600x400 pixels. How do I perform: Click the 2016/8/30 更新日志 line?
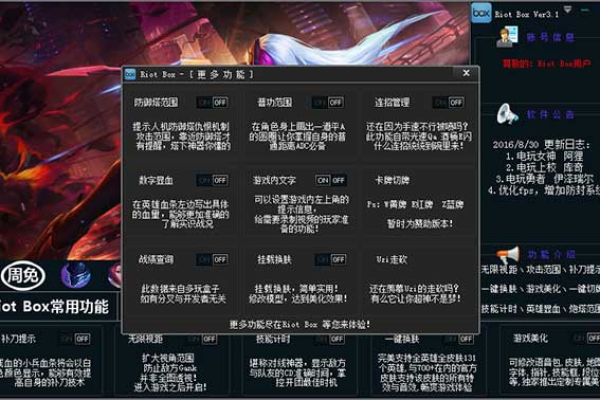point(541,145)
